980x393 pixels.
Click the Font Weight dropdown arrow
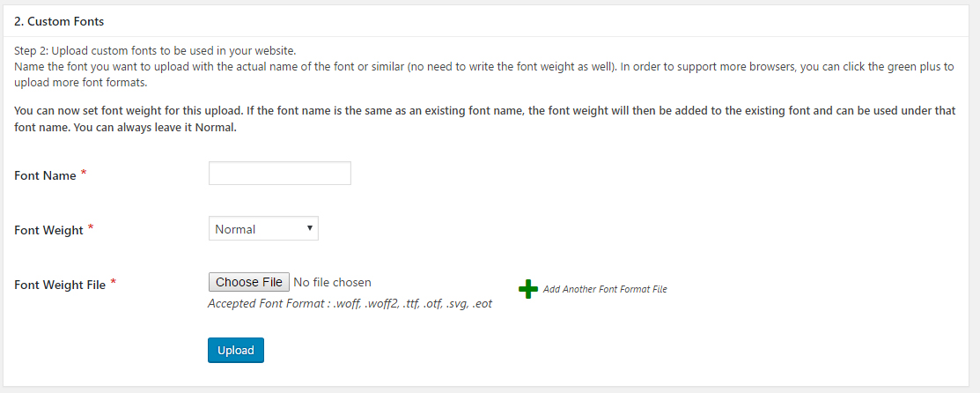tap(310, 228)
